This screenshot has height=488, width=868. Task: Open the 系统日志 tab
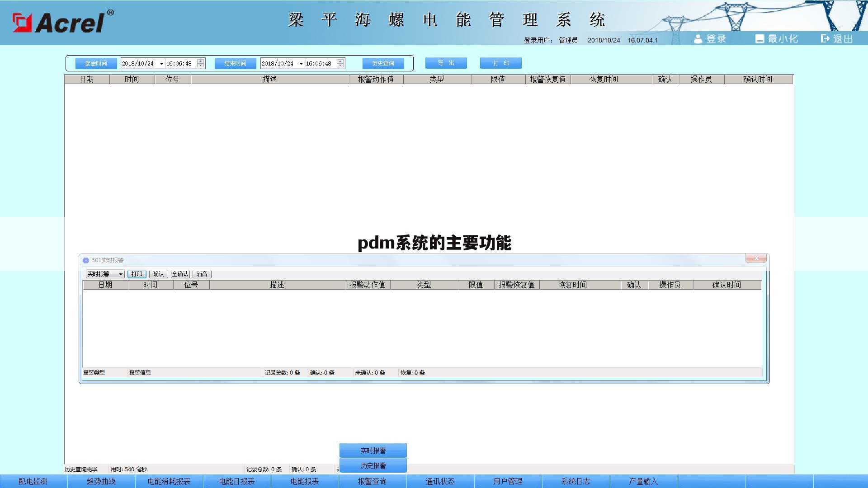[x=576, y=481]
